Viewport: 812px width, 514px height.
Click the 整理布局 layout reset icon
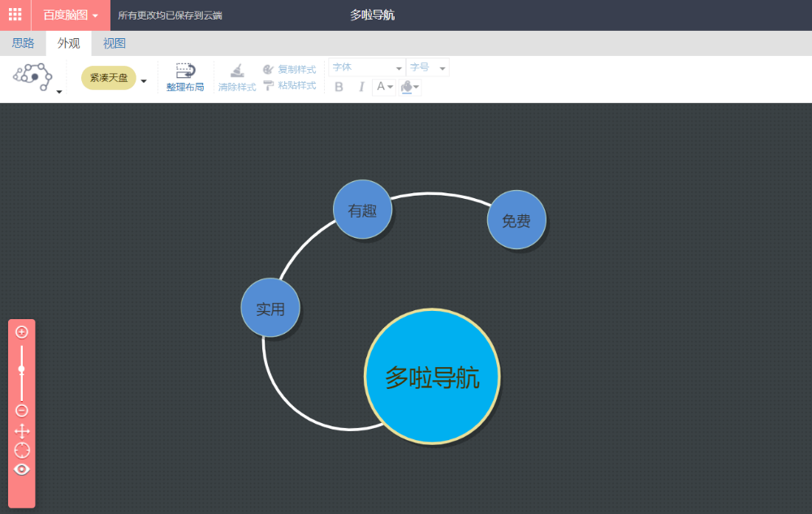pos(185,71)
